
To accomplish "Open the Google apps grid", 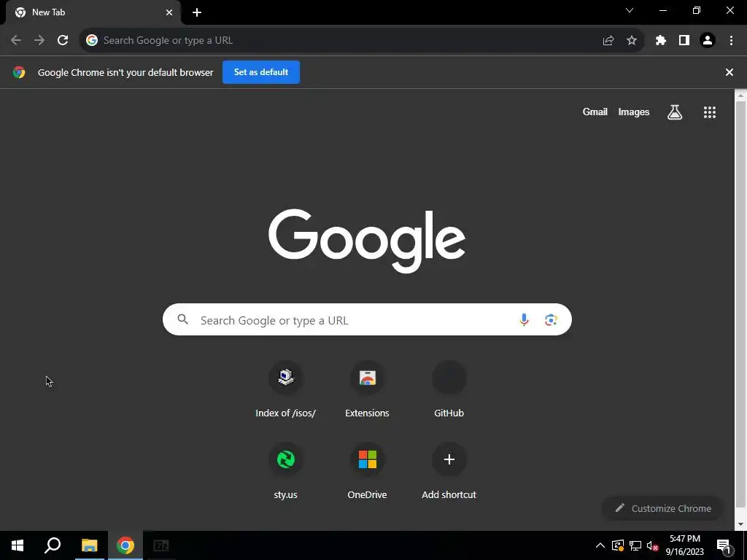I will point(710,112).
